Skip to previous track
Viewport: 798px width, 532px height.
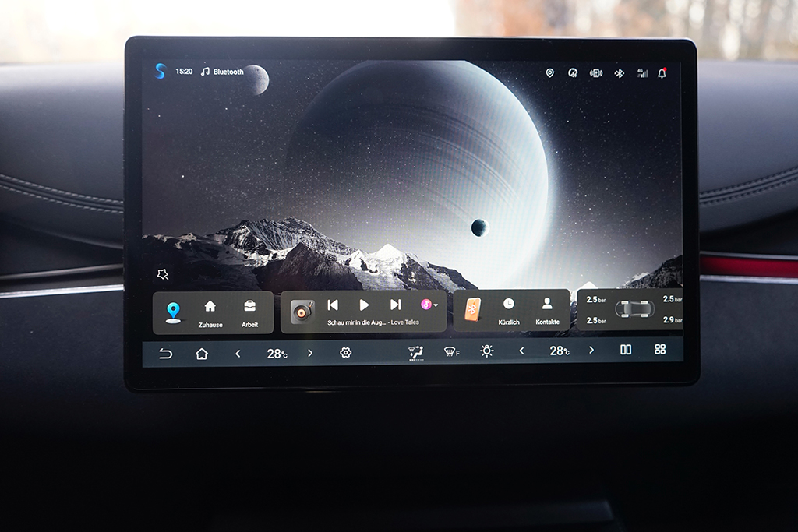coord(333,305)
